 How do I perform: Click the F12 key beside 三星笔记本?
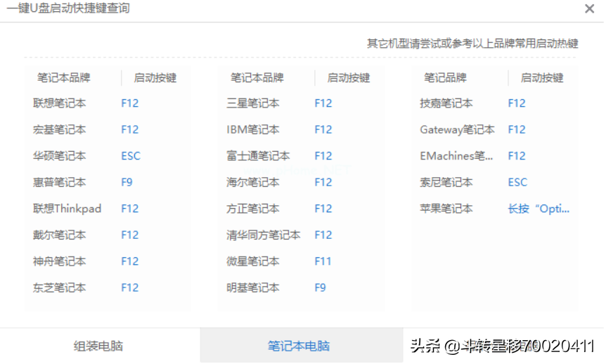tap(323, 103)
